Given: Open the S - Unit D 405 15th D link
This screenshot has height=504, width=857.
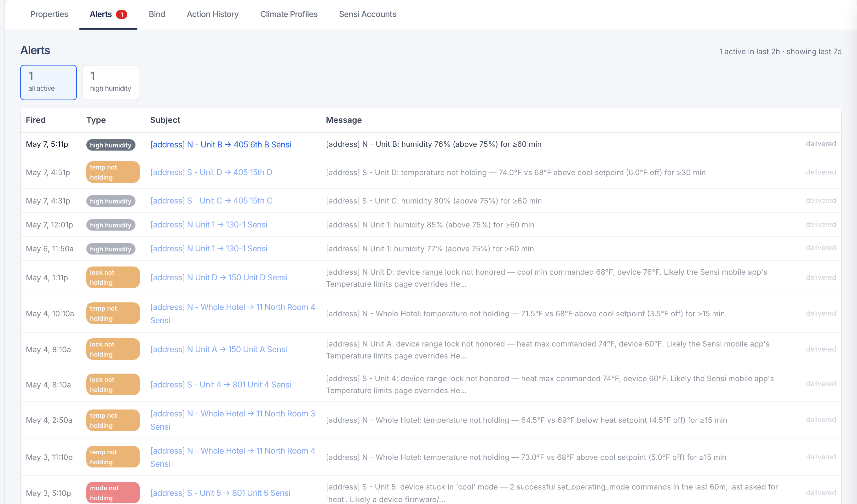Looking at the screenshot, I should tap(211, 172).
